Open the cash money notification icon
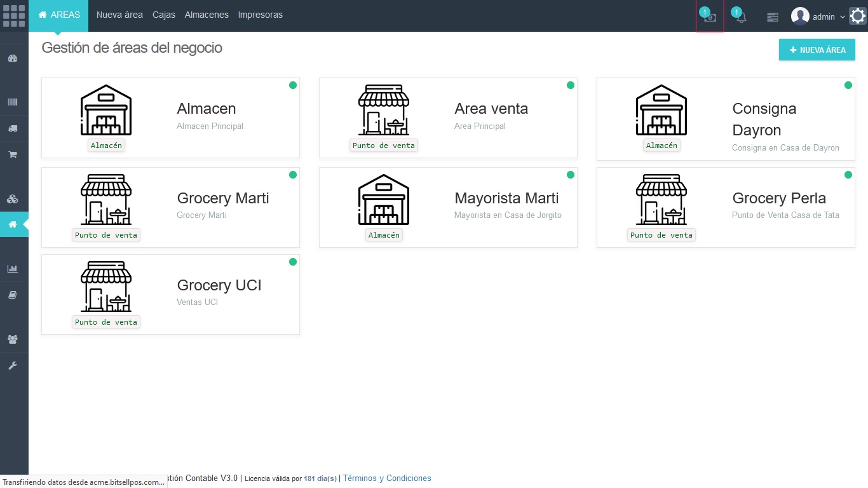The height and width of the screenshot is (488, 868). [x=710, y=17]
